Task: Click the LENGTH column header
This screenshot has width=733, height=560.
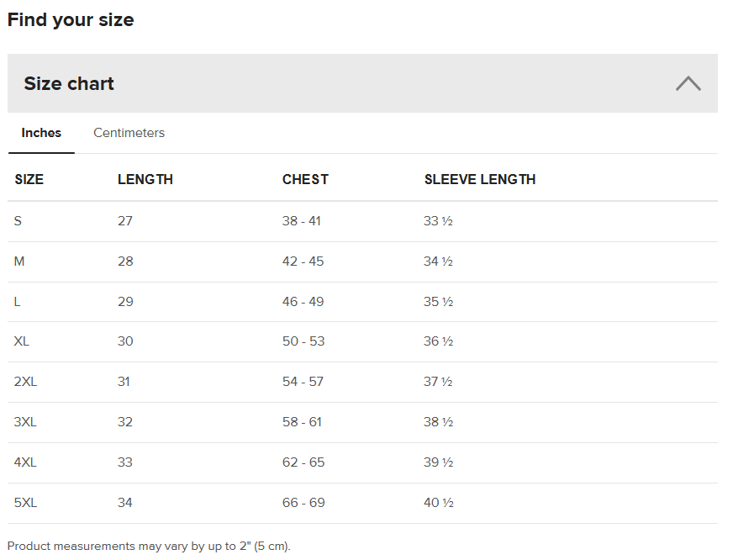Action: point(145,179)
